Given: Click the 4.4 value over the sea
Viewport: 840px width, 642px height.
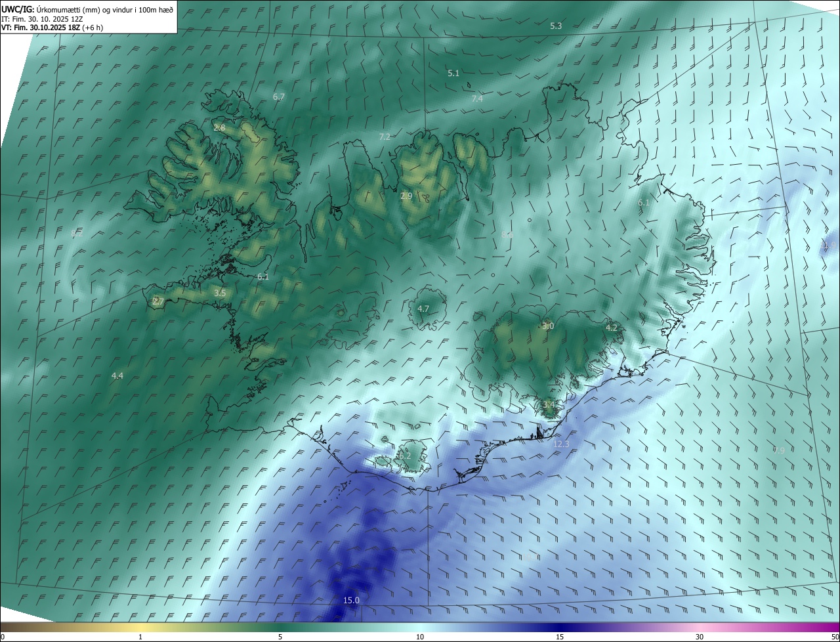Looking at the screenshot, I should [117, 375].
